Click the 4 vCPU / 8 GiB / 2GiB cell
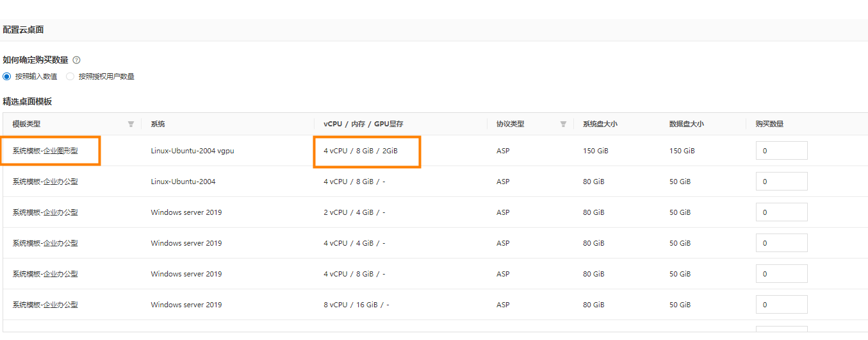 pos(361,151)
